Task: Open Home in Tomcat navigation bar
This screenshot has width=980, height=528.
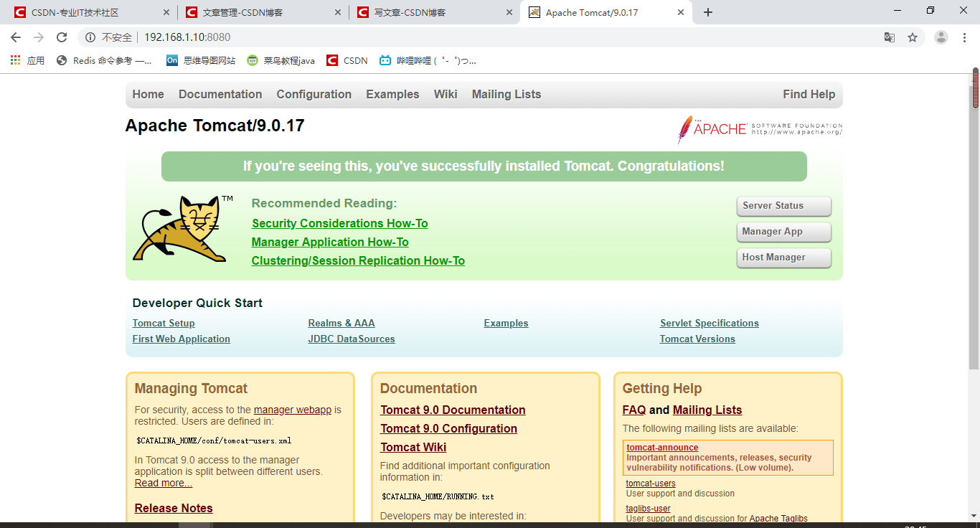Action: pos(148,95)
